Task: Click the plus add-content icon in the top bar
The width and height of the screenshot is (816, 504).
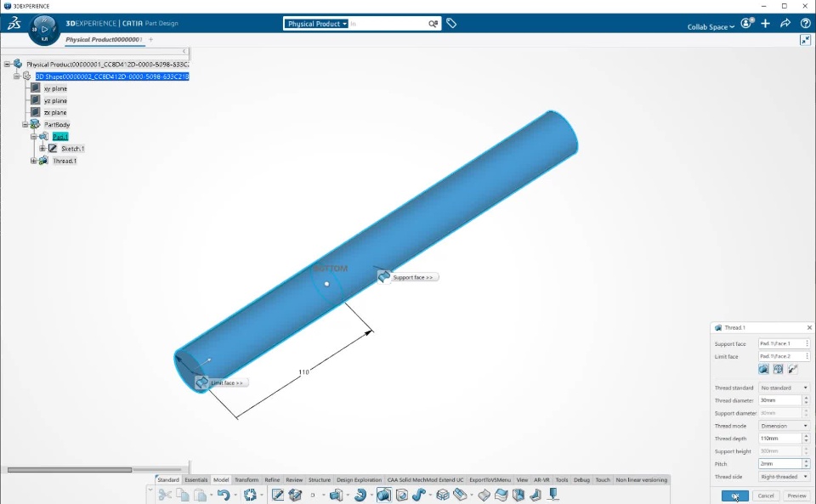Action: tap(766, 24)
